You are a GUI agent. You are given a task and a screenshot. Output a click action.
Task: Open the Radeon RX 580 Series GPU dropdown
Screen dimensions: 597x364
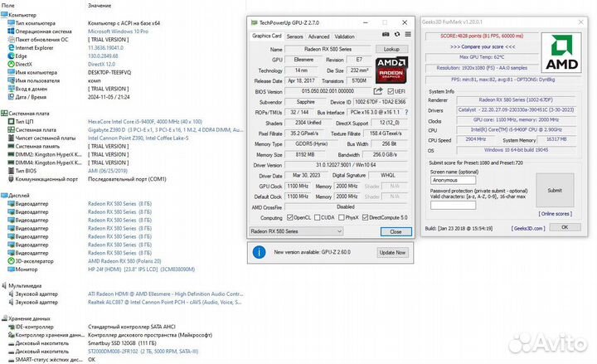[x=296, y=231]
